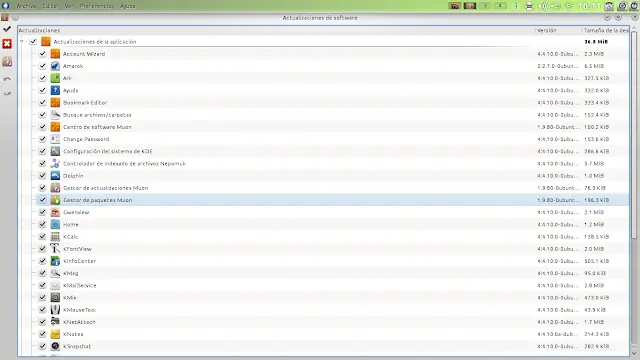Click the KFontView icon
This screenshot has width=640, height=360.
pyautogui.click(x=55, y=249)
